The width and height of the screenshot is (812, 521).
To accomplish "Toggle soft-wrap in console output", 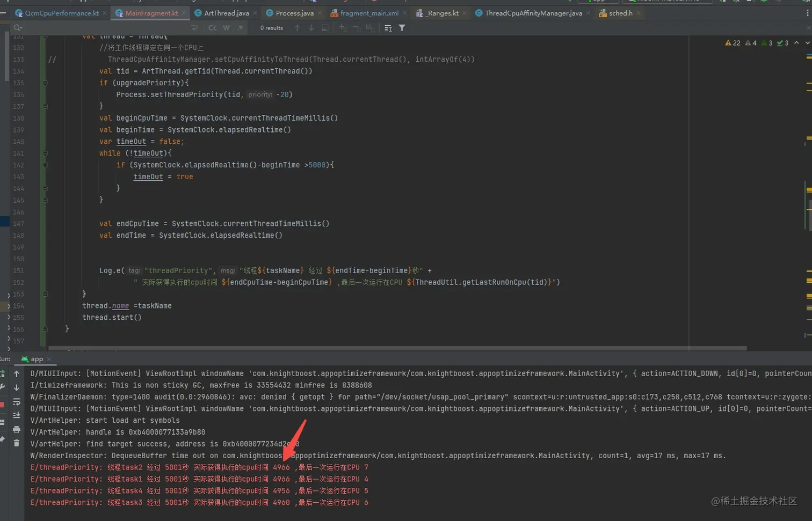I will point(17,402).
